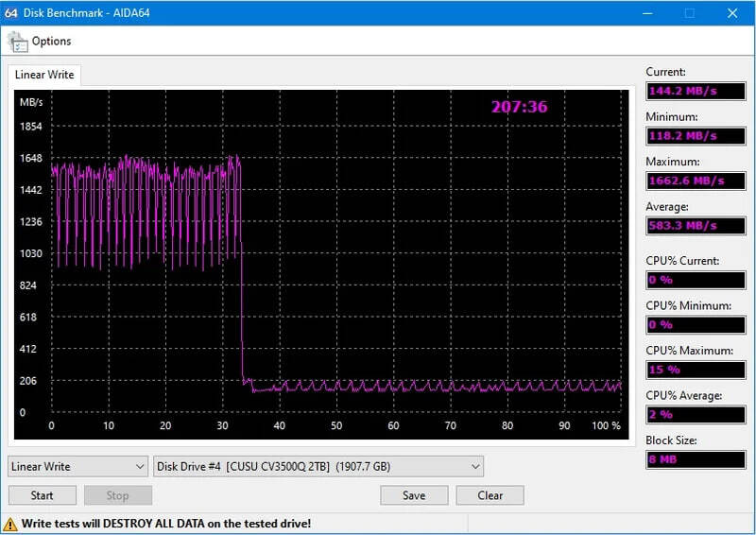Maximize the Disk Benchmark window
Image resolution: width=756 pixels, height=535 pixels.
coord(690,12)
